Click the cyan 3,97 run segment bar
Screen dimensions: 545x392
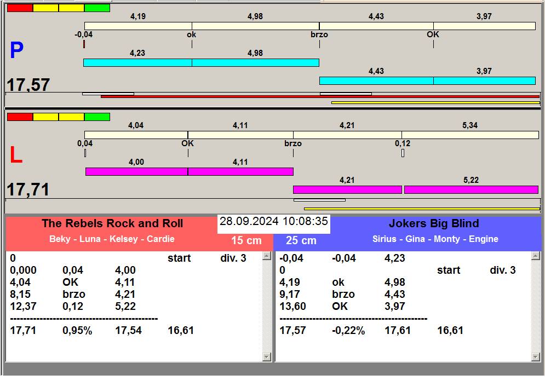click(x=484, y=80)
